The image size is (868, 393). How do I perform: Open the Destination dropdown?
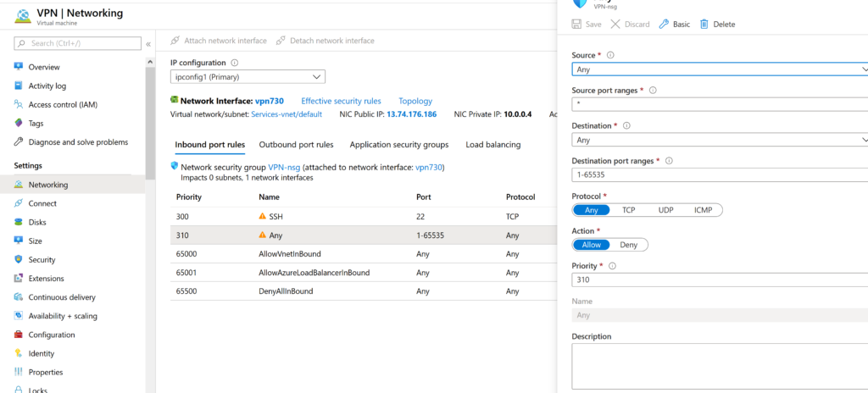coord(720,140)
